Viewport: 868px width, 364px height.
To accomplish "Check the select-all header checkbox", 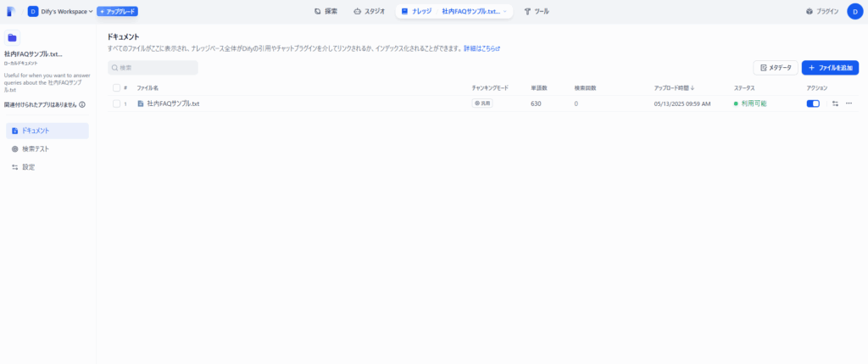I will 116,87.
